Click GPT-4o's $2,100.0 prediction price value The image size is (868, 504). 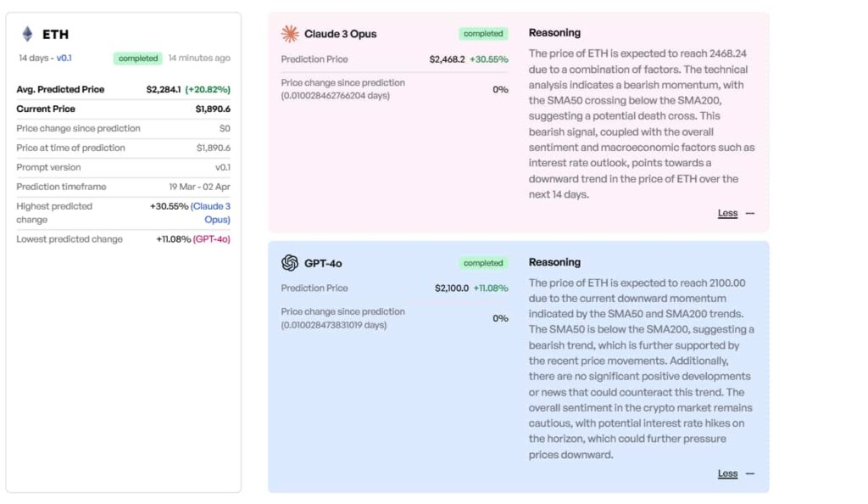point(451,288)
